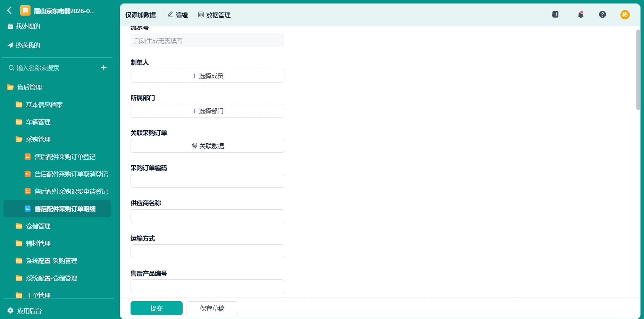Click the pencil icon beside 编辑

click(x=170, y=15)
